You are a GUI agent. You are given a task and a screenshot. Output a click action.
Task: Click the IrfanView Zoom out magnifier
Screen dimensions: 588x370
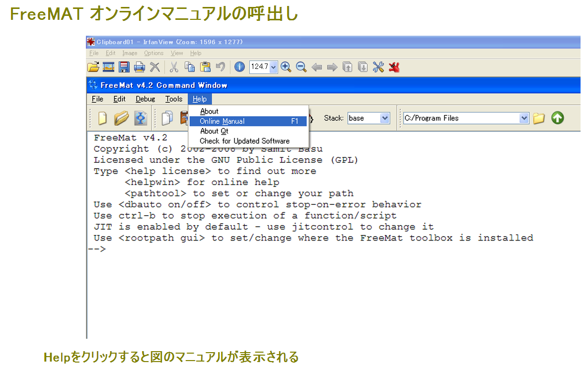[301, 67]
